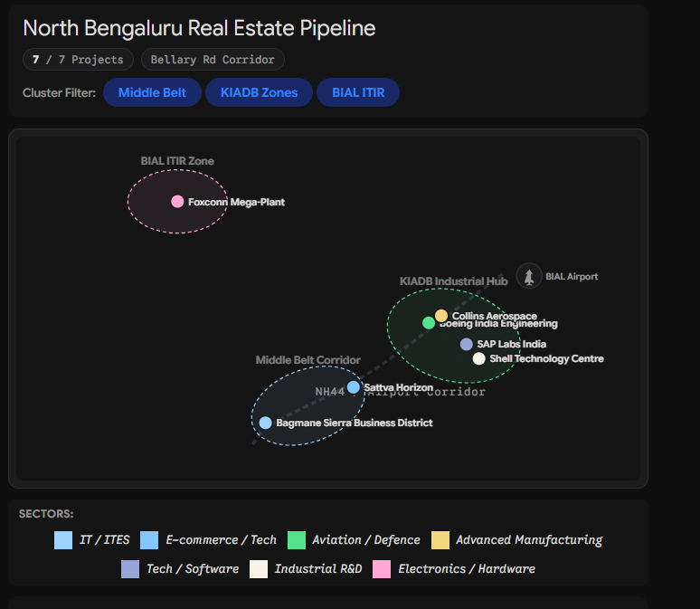The width and height of the screenshot is (700, 609).
Task: Click the KIADB Industrial Hub label
Action: (x=454, y=281)
